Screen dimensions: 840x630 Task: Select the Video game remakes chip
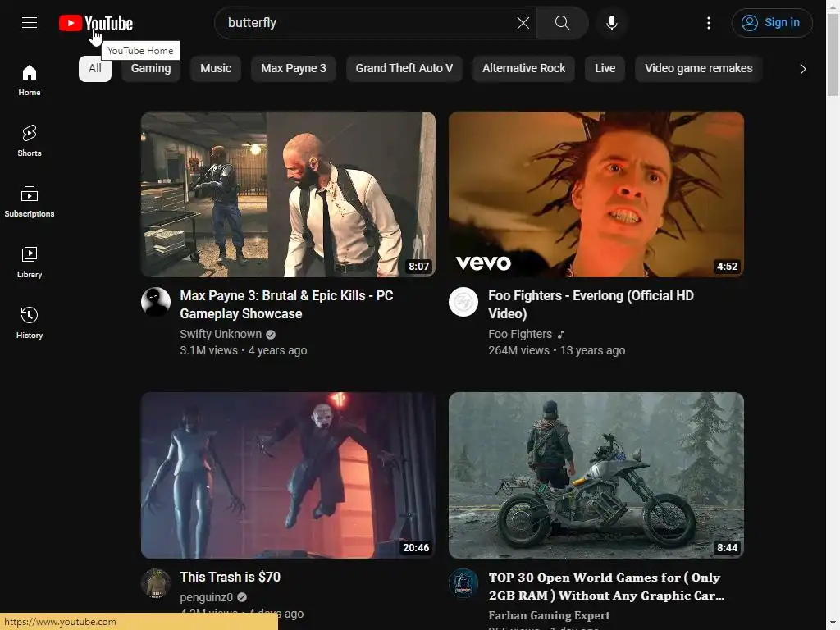pos(699,69)
